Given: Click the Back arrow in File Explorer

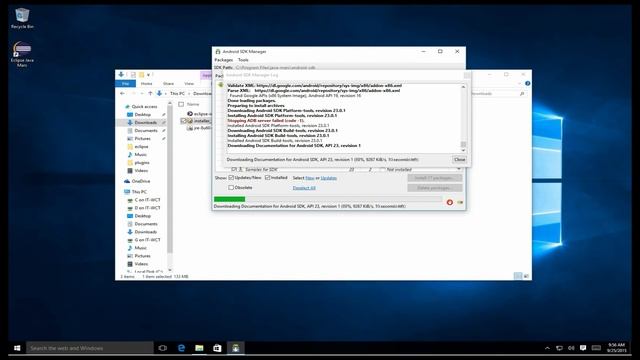Looking at the screenshot, I should pos(122,93).
